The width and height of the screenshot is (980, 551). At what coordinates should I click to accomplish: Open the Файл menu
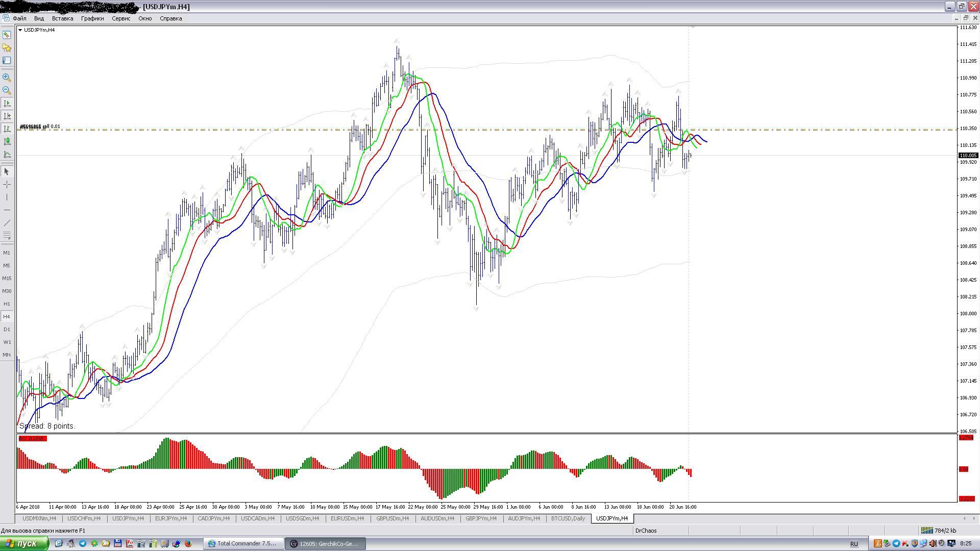point(19,18)
